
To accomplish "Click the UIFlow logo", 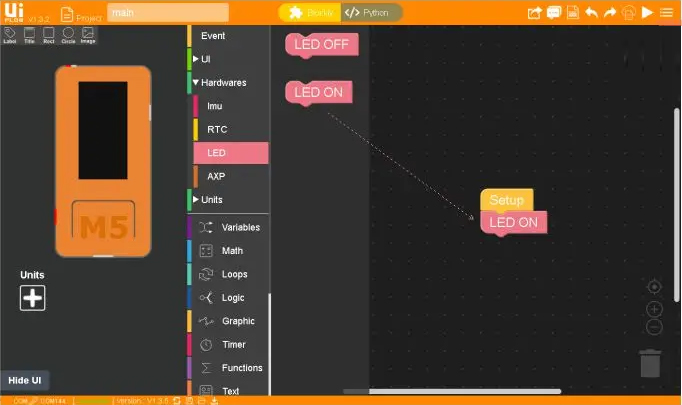I will pos(14,12).
